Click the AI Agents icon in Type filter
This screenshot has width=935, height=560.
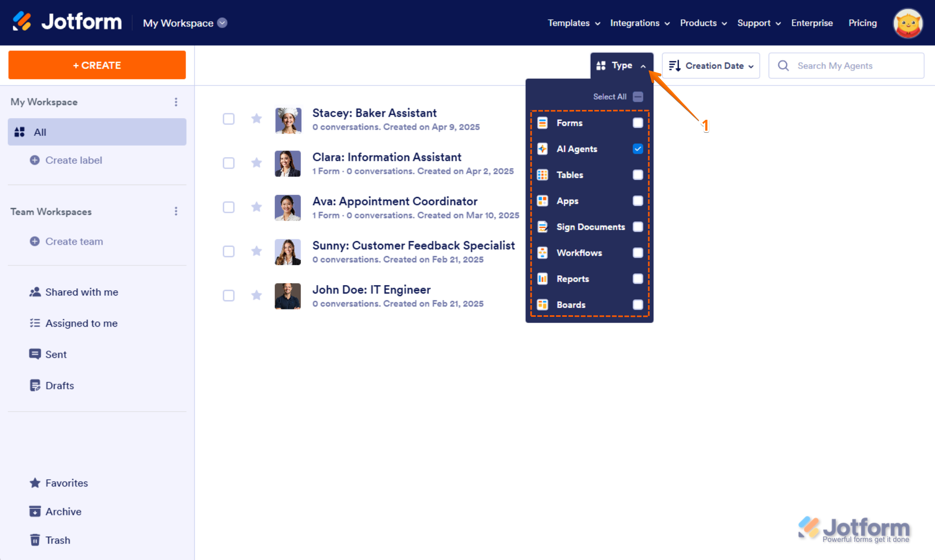coord(542,149)
